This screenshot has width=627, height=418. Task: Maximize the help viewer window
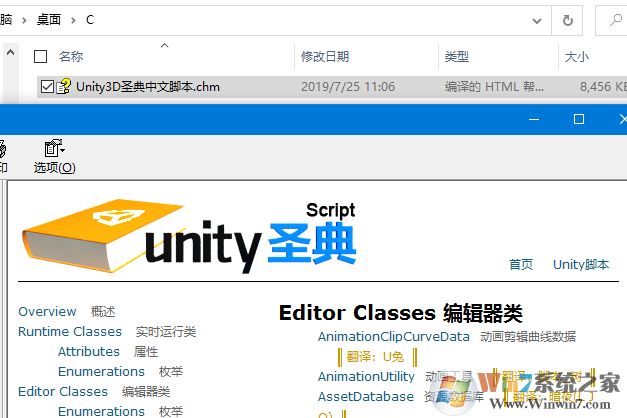pyautogui.click(x=579, y=119)
